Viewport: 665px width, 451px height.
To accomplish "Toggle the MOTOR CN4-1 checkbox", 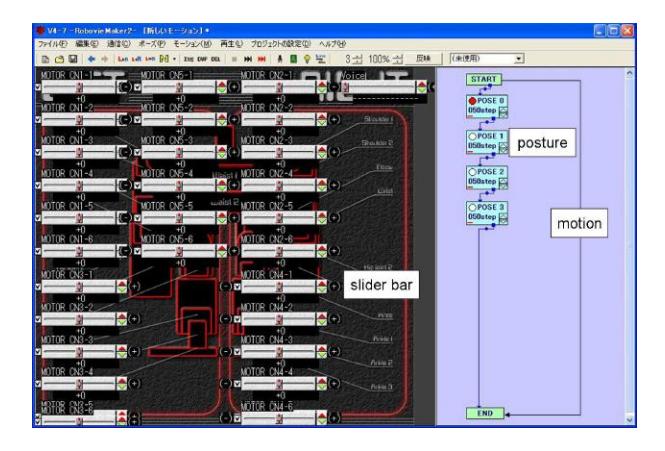I will point(237,286).
